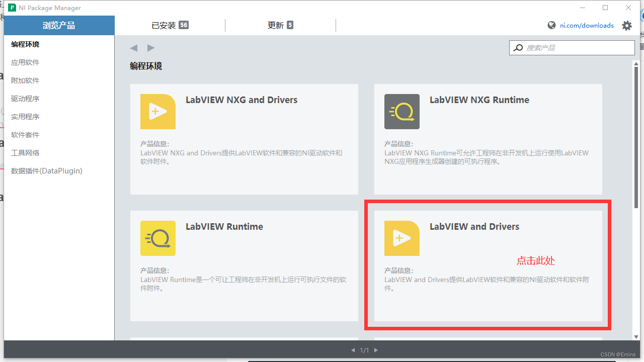Click inside the 搜索产品 search box
Viewport: 644px width, 362px height.
coord(574,47)
